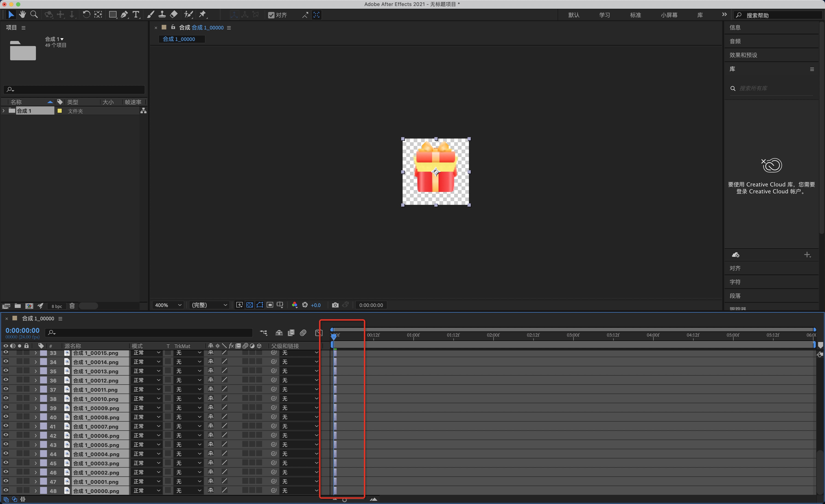Click the trash icon in project panel

click(x=72, y=306)
